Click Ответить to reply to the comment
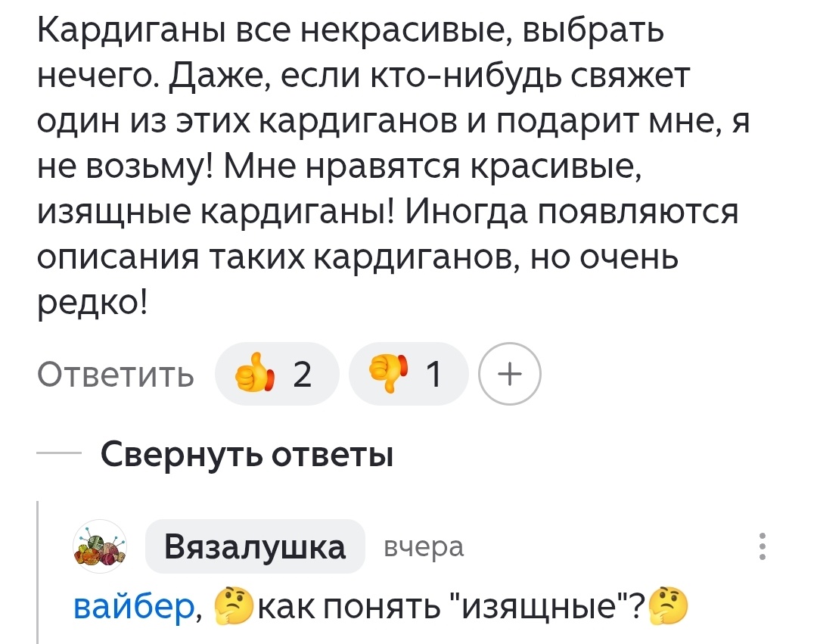Image resolution: width=817 pixels, height=644 pixels. (x=116, y=372)
